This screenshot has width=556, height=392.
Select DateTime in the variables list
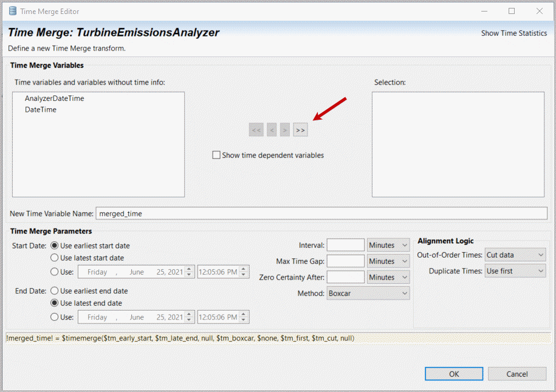point(40,109)
